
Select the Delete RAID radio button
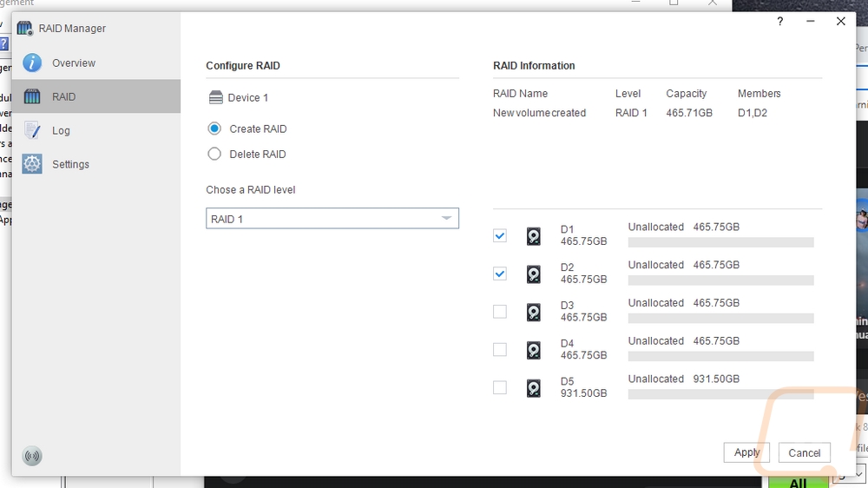coord(214,154)
